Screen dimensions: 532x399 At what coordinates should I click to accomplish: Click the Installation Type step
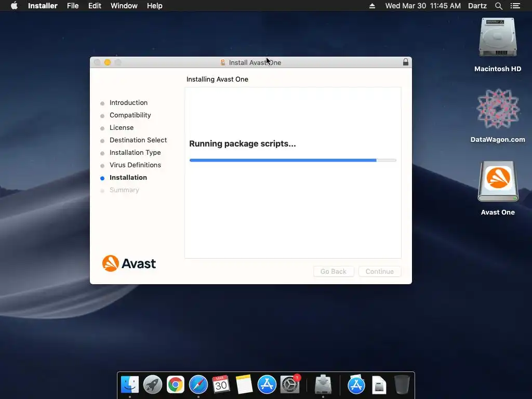135,153
